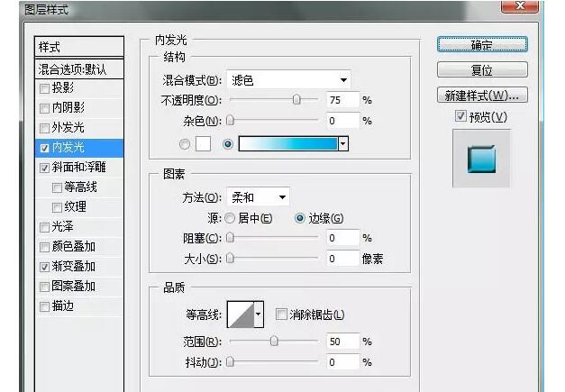
Task: Open the 混合模式 blend mode dropdown
Action: 288,79
